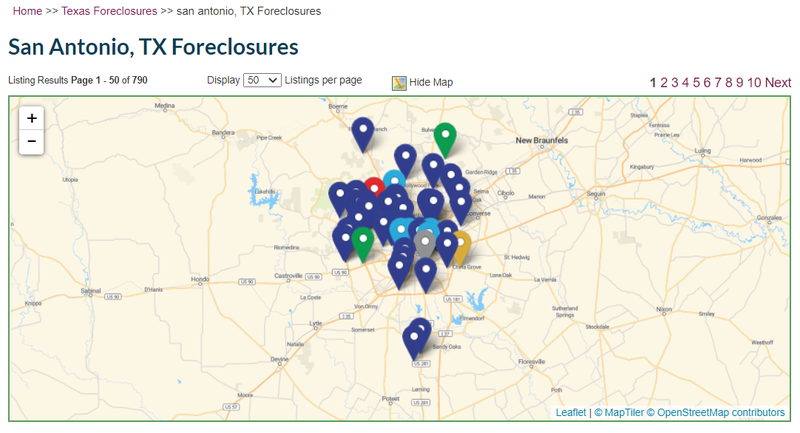Click the Bandera label on map
The image size is (800, 433).
click(x=223, y=133)
